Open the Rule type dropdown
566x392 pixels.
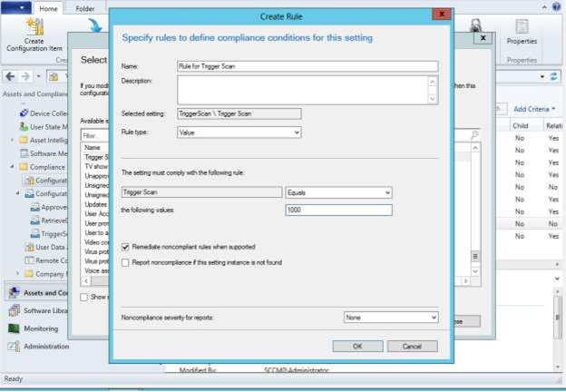[x=239, y=132]
